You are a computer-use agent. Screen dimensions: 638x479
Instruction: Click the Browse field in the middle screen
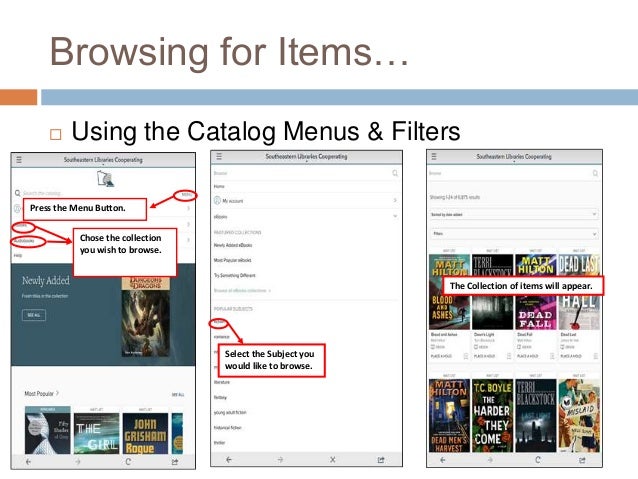pos(302,173)
